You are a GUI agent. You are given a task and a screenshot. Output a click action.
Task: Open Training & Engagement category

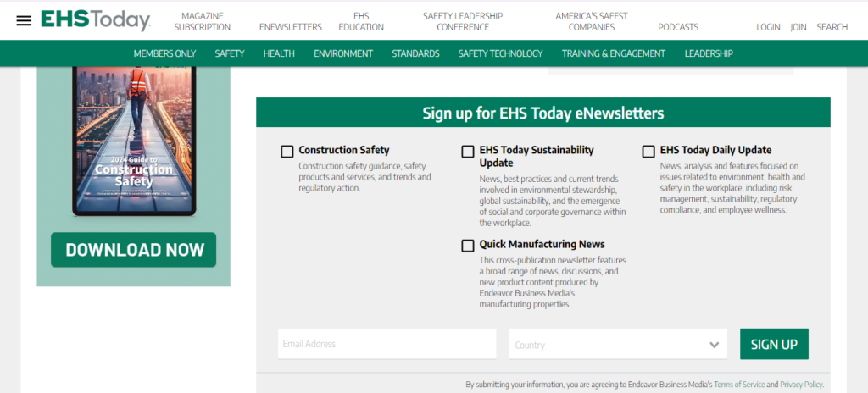[614, 53]
